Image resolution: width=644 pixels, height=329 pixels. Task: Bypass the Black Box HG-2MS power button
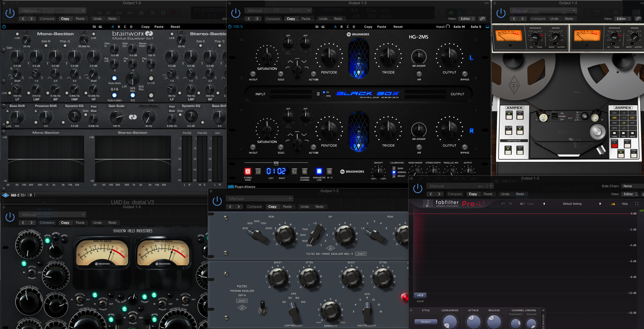pyautogui.click(x=236, y=13)
